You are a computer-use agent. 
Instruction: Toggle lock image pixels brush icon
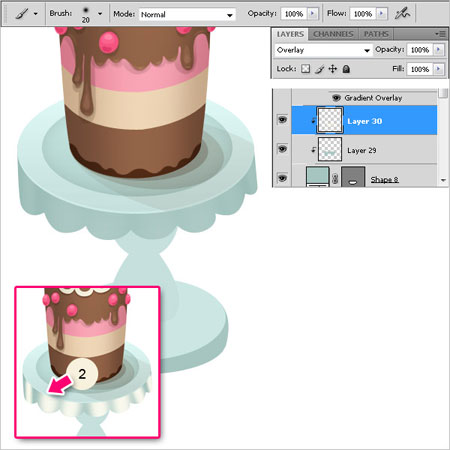click(x=319, y=69)
